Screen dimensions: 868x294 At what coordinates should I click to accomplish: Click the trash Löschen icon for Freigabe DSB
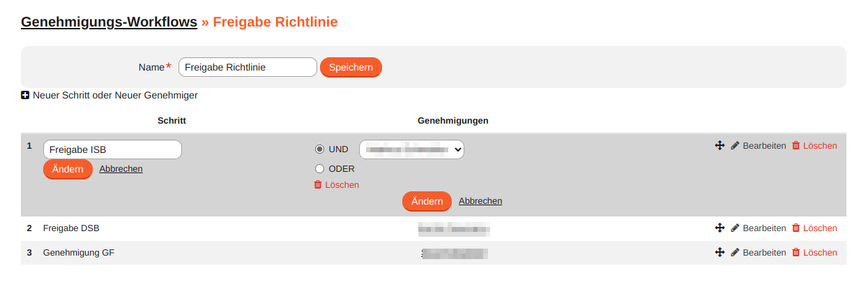coord(796,228)
